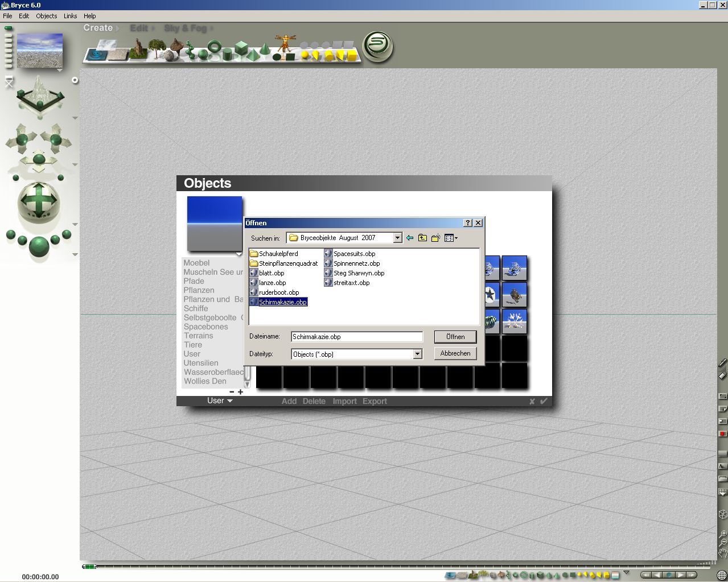Open the Objects menu

pyautogui.click(x=47, y=16)
